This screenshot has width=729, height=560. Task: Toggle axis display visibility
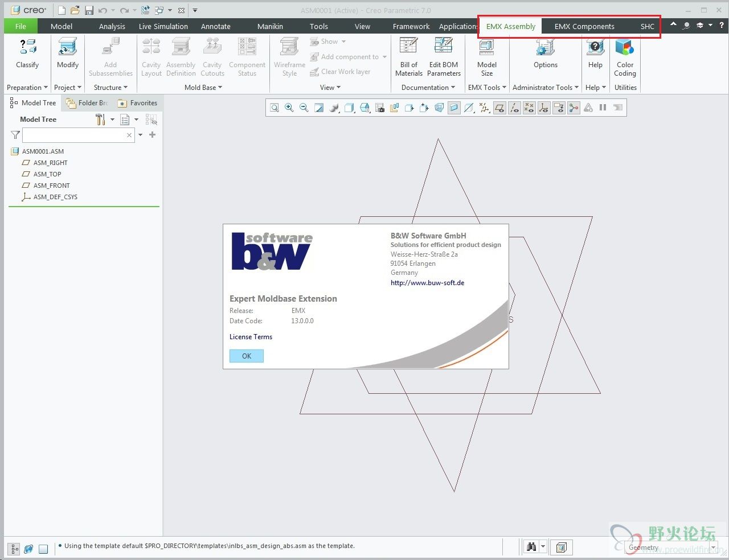coord(514,108)
